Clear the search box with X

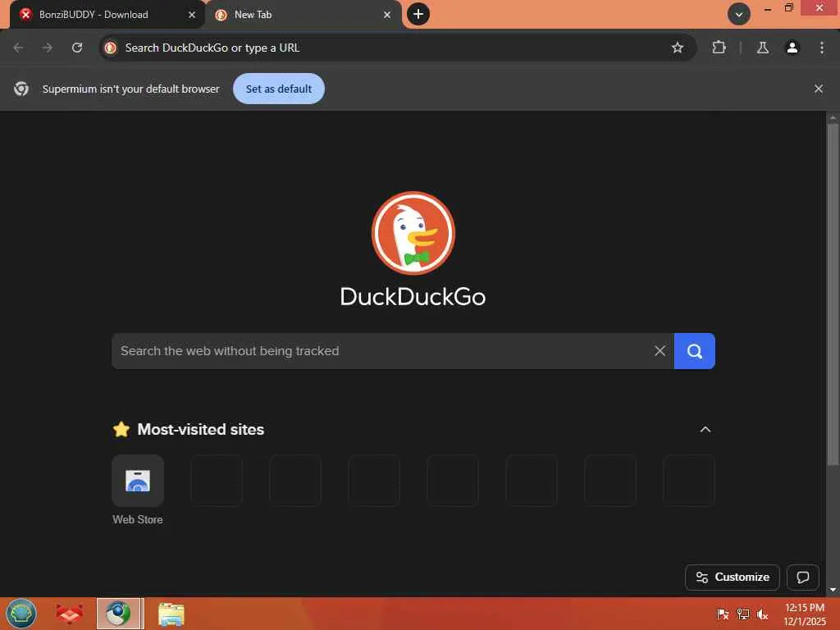click(660, 351)
